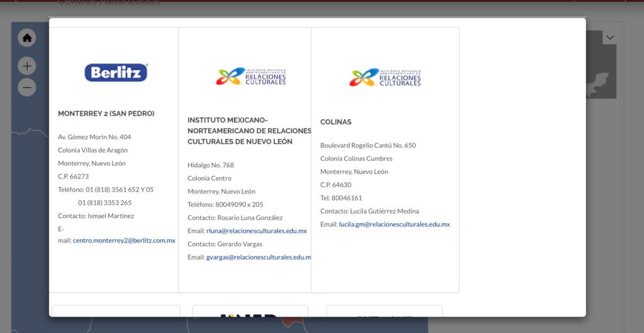This screenshot has width=644, height=333.
Task: Click the Berlitz logo
Action: 116,73
